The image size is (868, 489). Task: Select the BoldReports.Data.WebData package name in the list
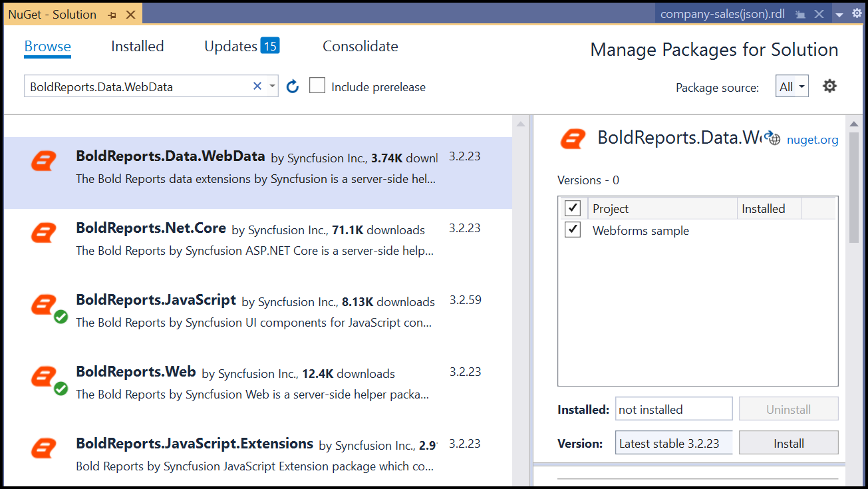170,156
